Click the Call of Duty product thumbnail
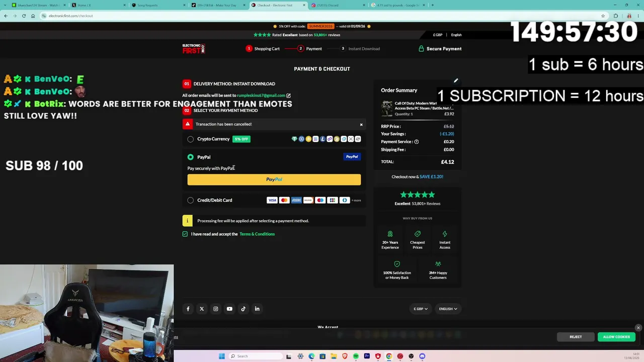 click(387, 109)
